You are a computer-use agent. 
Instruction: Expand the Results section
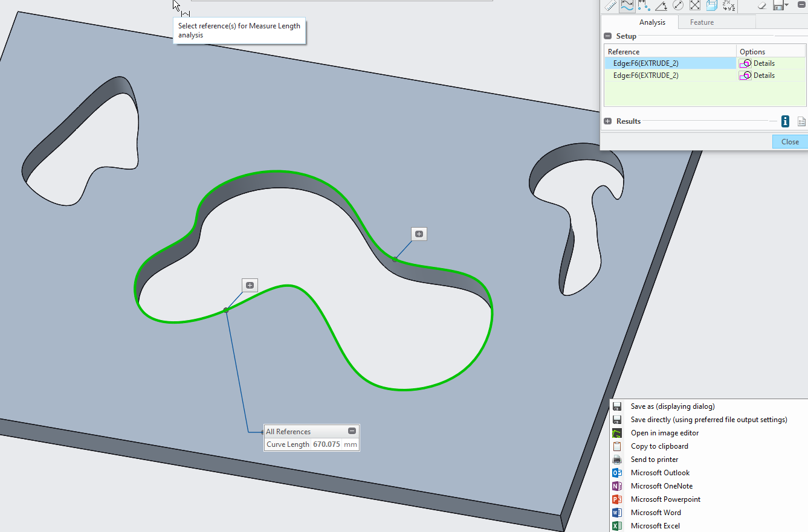click(607, 121)
